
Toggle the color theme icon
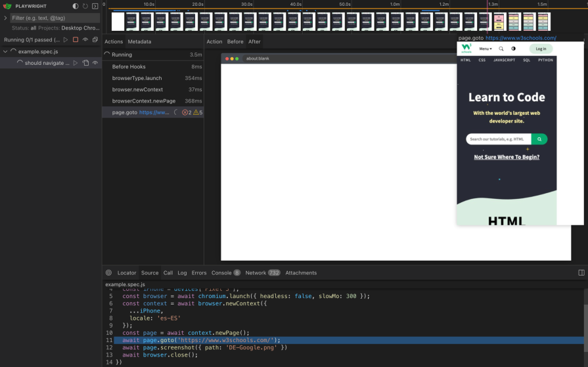tap(76, 6)
